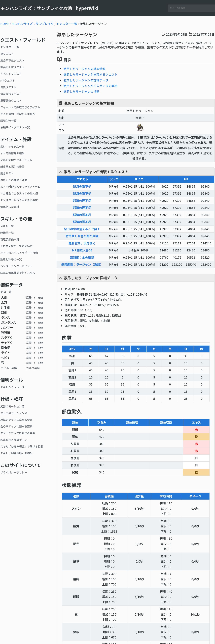Collapse the 出現するクエスト section
This screenshot has height=644, width=215.
point(60,172)
